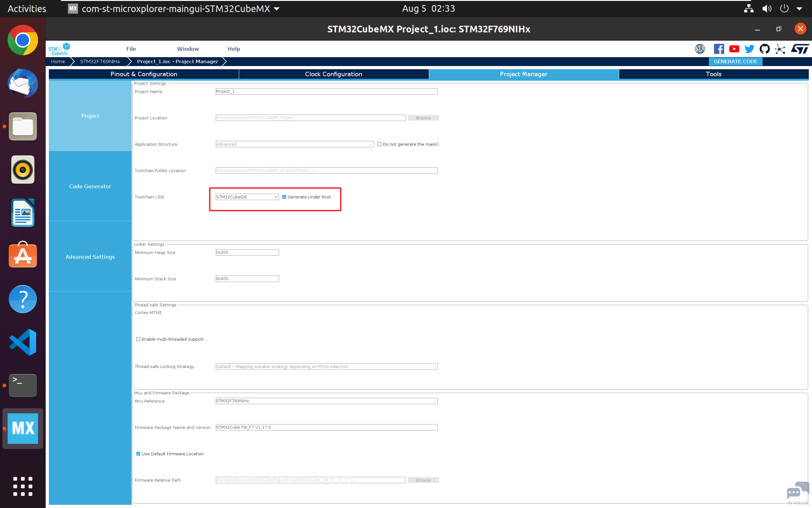Open the ST Facebook page
This screenshot has width=812, height=508.
point(719,49)
